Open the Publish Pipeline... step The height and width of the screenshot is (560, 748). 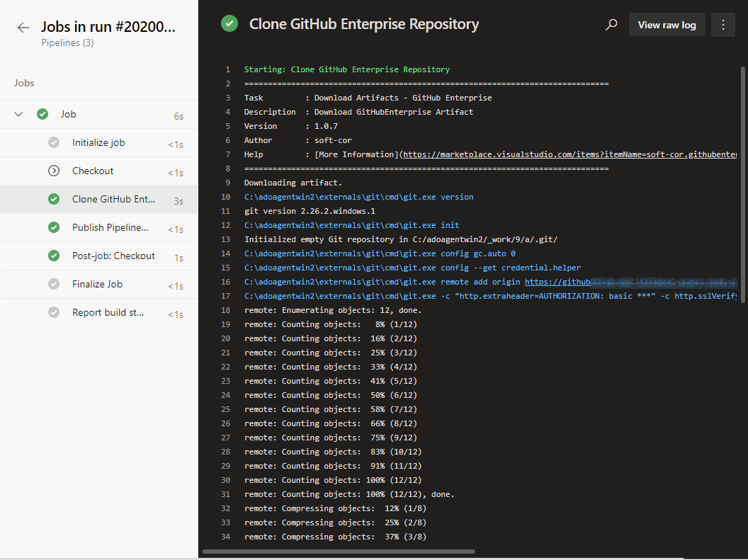pyautogui.click(x=98, y=227)
